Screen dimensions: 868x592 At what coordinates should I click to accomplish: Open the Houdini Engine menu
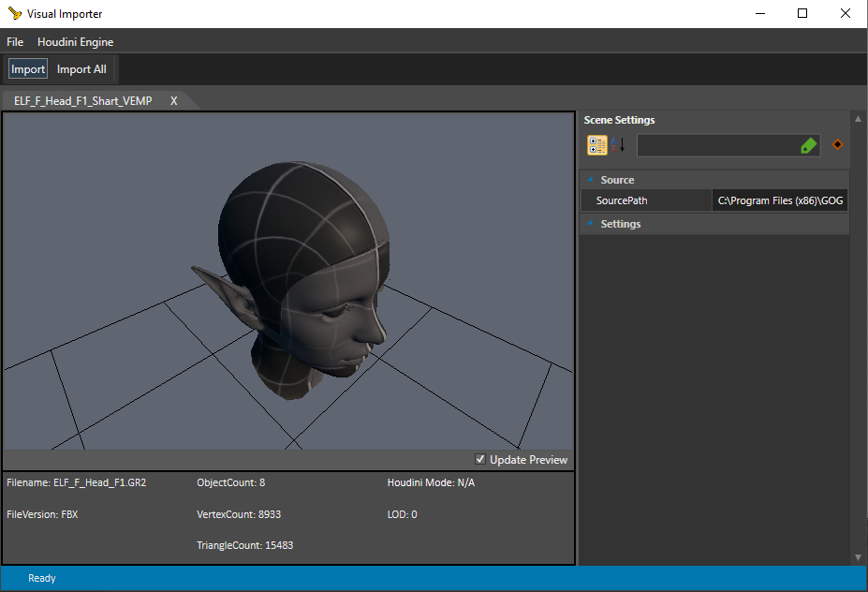pos(75,42)
